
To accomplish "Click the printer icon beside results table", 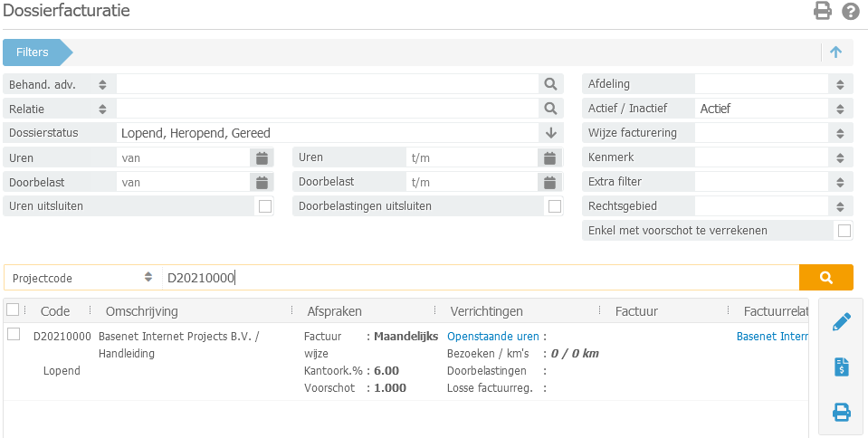I will [841, 413].
